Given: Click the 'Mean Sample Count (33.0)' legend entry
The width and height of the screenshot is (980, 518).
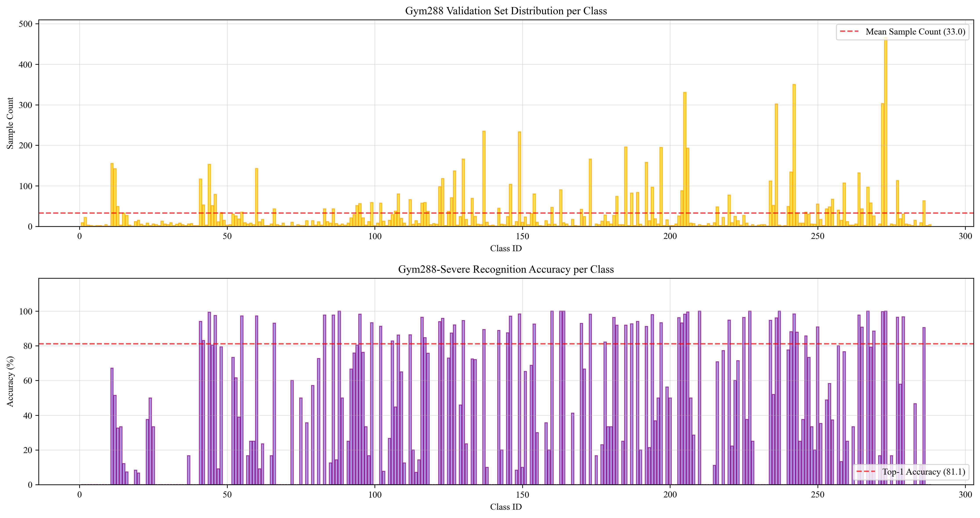Looking at the screenshot, I should click(x=915, y=32).
